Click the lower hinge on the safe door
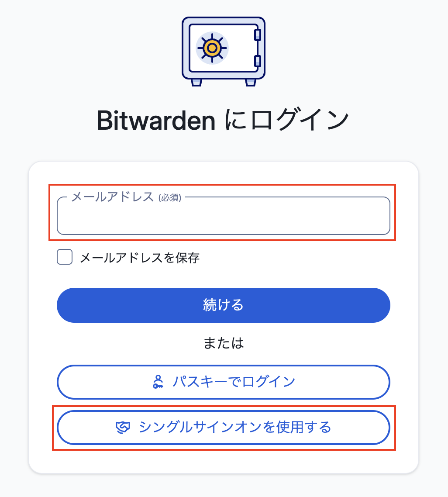The width and height of the screenshot is (448, 497). (258, 61)
